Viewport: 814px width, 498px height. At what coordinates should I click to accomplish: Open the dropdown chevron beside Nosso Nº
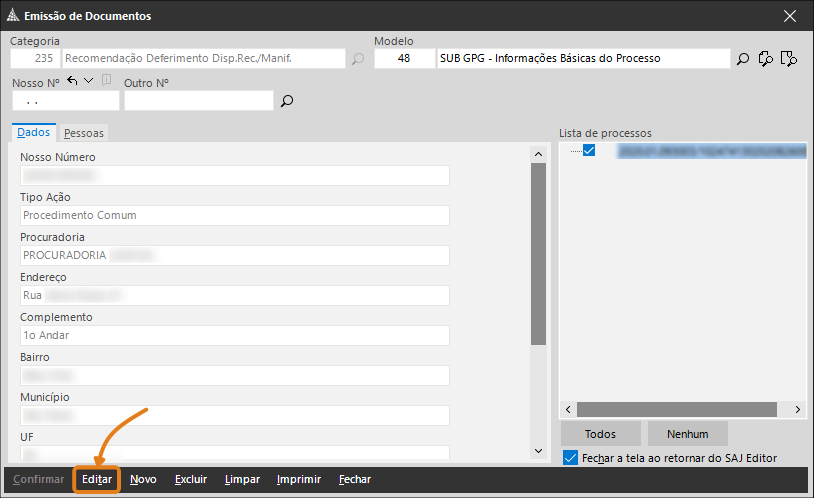[x=88, y=81]
